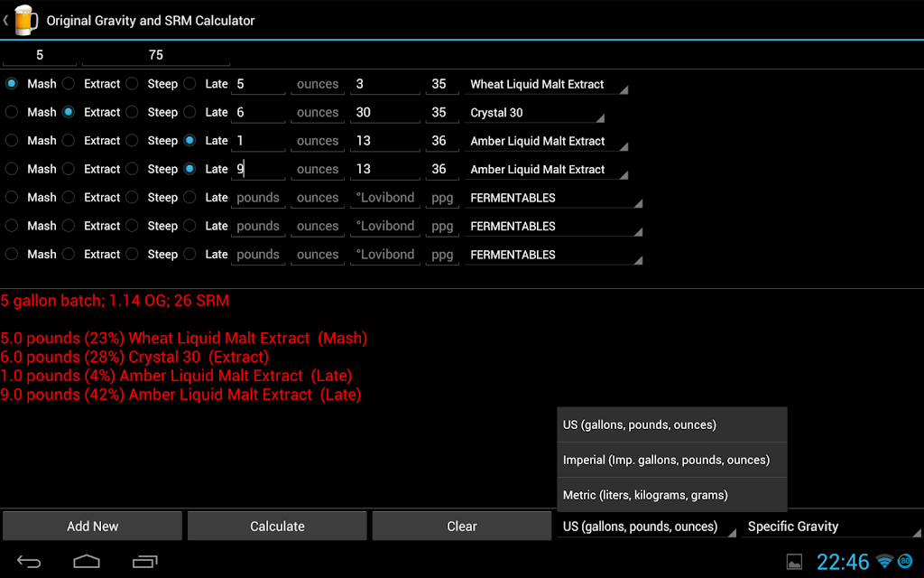924x578 pixels.
Task: Select the Mash radio in the third row
Action: pos(11,140)
